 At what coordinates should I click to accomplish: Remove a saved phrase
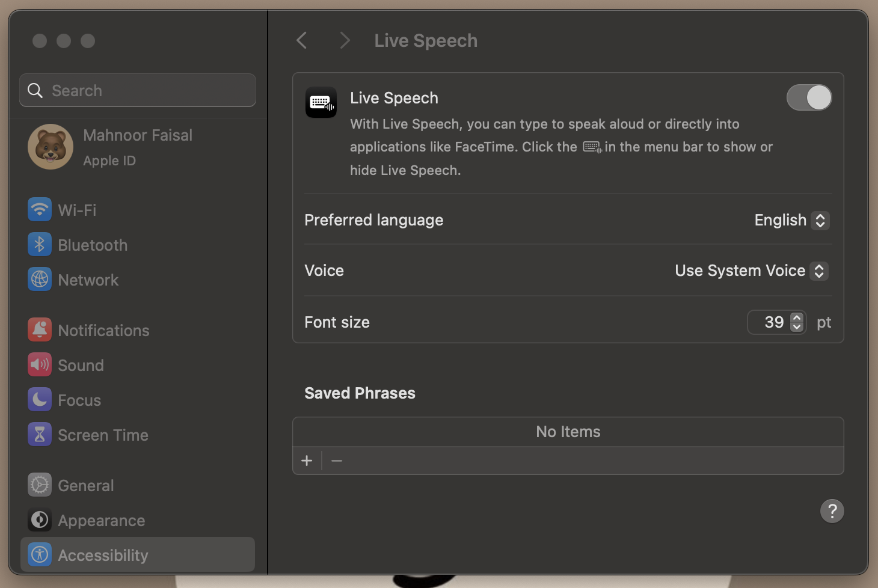(336, 460)
